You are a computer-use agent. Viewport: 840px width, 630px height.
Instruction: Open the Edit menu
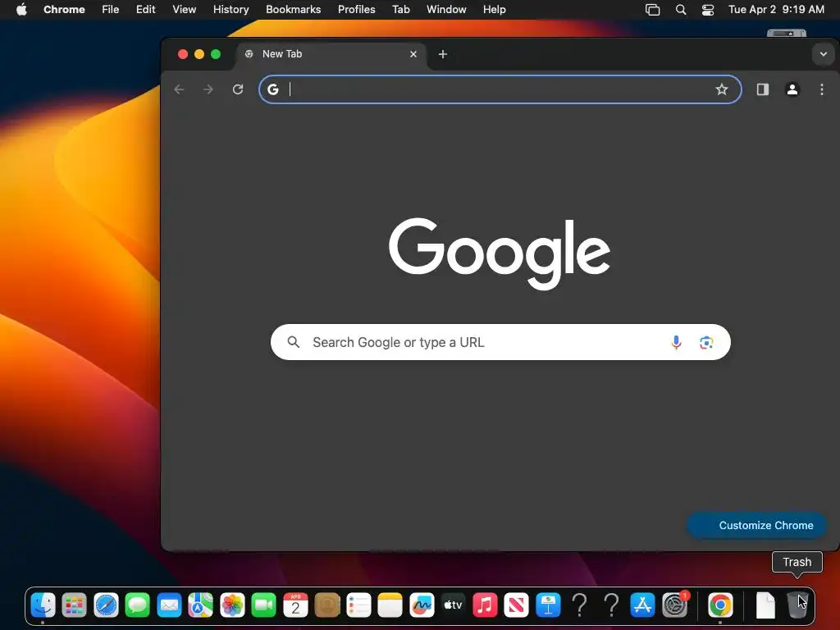(145, 10)
